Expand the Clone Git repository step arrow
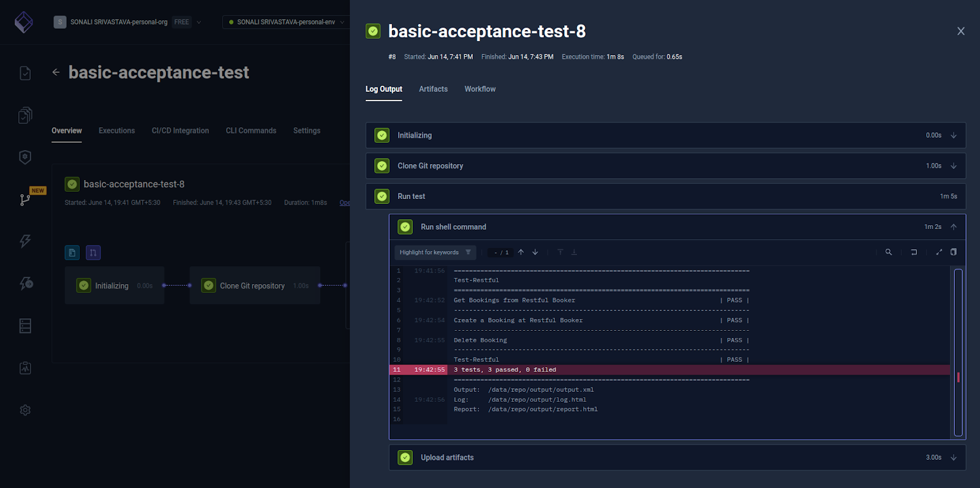 click(x=954, y=166)
